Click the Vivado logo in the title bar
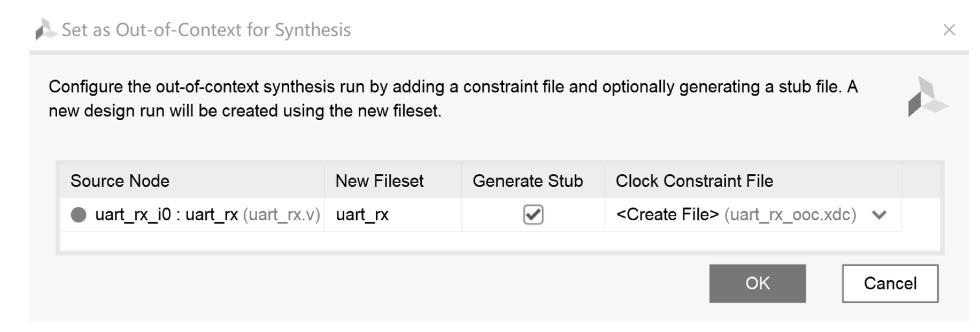This screenshot has height=332, width=980. pyautogui.click(x=46, y=29)
